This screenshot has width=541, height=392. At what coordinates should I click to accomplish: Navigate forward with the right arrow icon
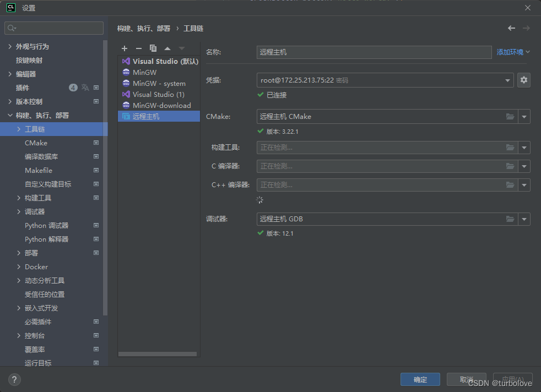point(527,28)
